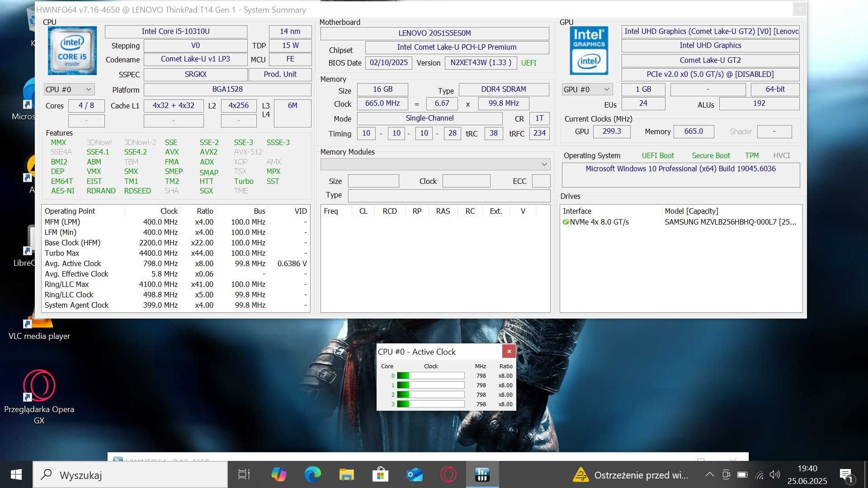Viewport: 868px width, 488px height.
Task: Click the System Agent Clock row
Action: (176, 305)
